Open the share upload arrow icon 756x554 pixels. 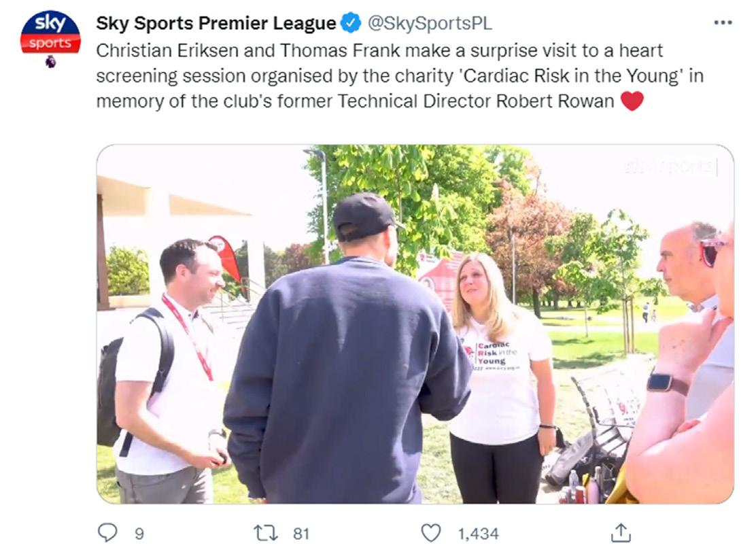point(621,533)
